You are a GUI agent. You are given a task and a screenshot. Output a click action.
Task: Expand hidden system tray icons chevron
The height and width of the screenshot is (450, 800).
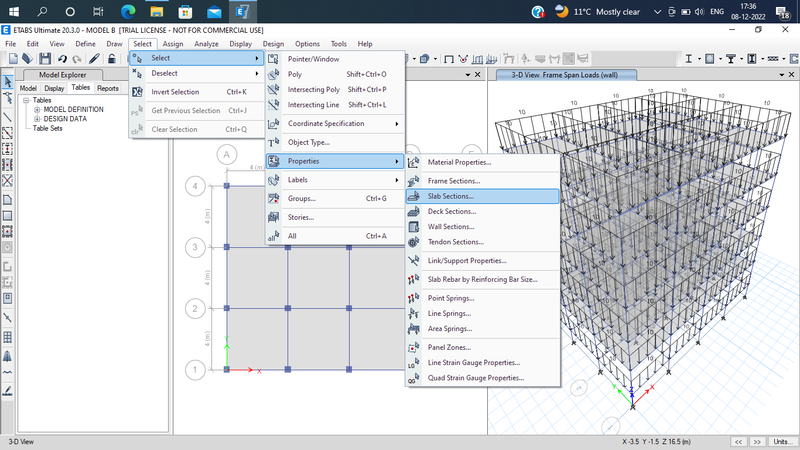click(657, 12)
